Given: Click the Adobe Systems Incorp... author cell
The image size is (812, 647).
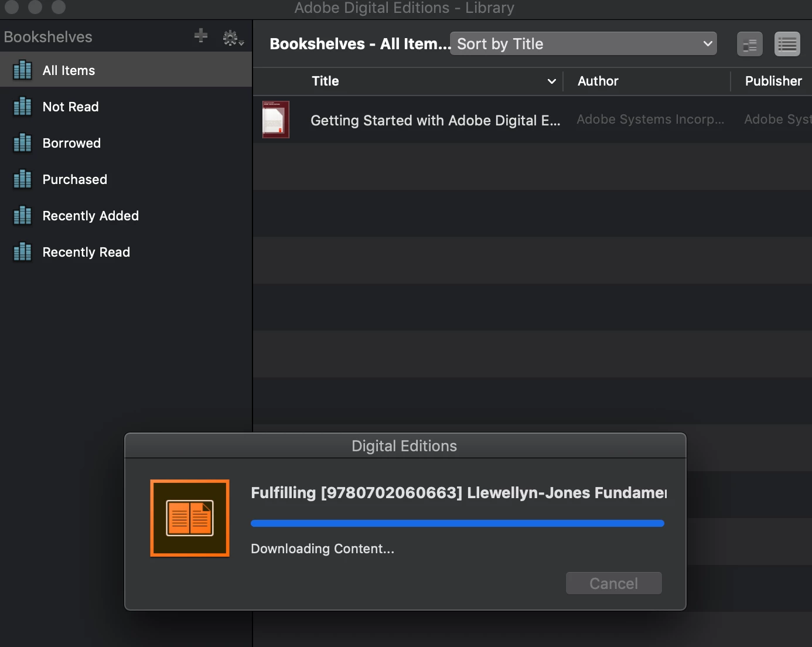Looking at the screenshot, I should tap(650, 119).
